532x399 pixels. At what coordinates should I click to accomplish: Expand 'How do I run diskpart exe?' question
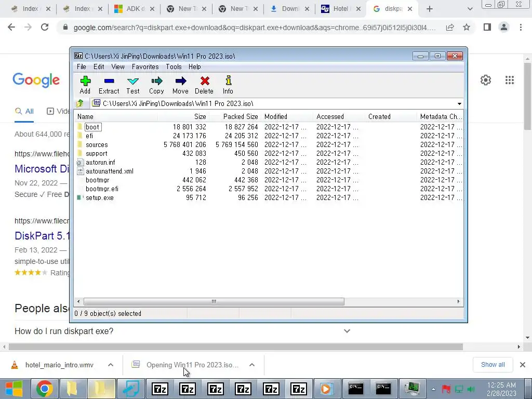pyautogui.click(x=347, y=331)
